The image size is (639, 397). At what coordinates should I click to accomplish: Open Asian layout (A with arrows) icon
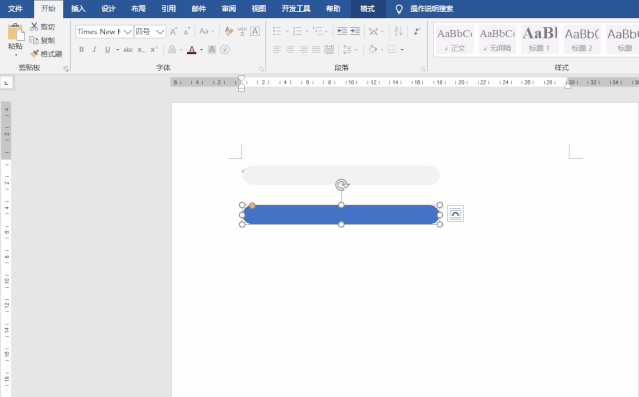tap(373, 31)
